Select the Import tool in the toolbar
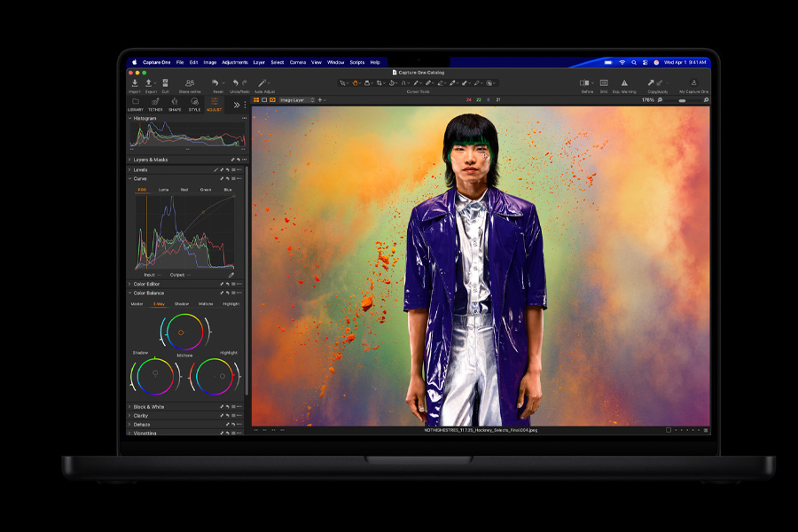 click(x=136, y=82)
